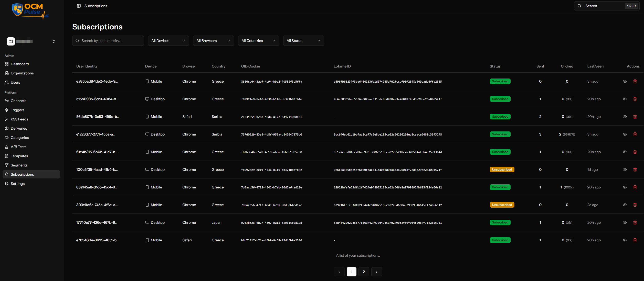This screenshot has width=644, height=281.
Task: Show details for the Japan subscriber row
Action: [x=625, y=222]
